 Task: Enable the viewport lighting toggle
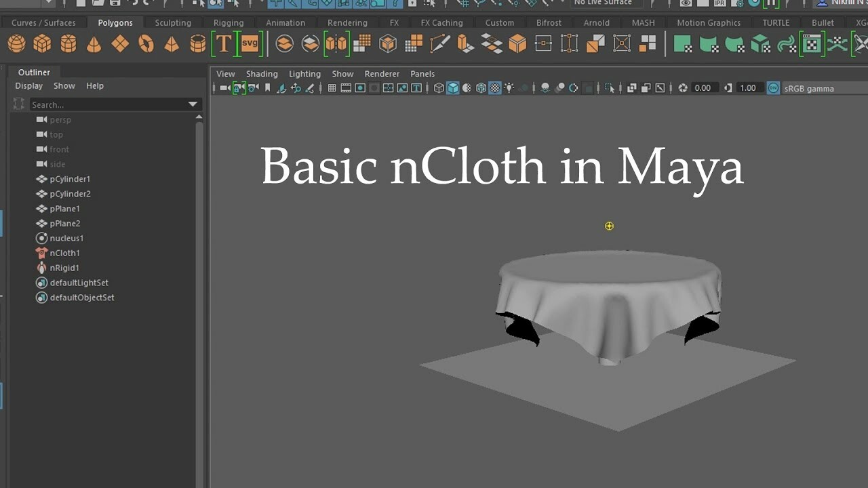click(509, 88)
